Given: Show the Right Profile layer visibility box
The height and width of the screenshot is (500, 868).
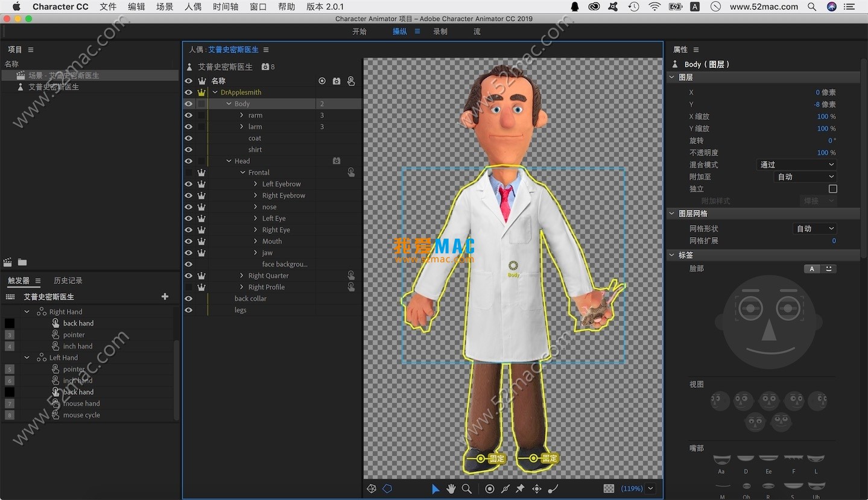Looking at the screenshot, I should coord(188,287).
